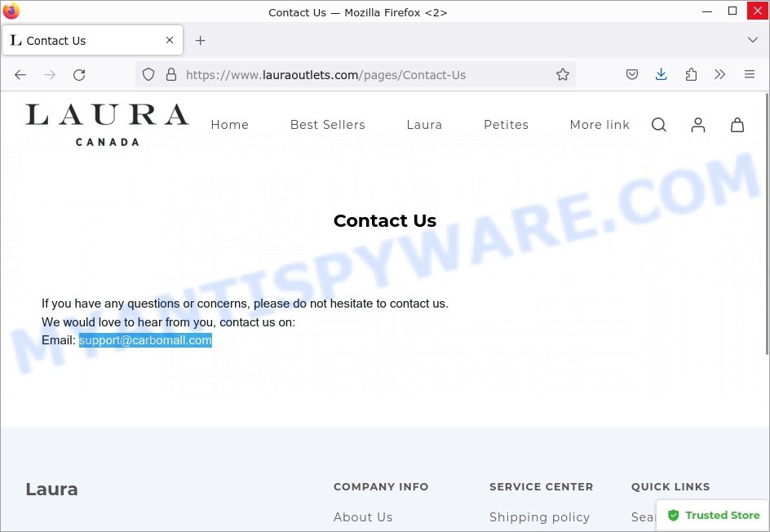The height and width of the screenshot is (532, 770).
Task: Click the page vertical scrollbar thumb
Action: click(x=766, y=224)
